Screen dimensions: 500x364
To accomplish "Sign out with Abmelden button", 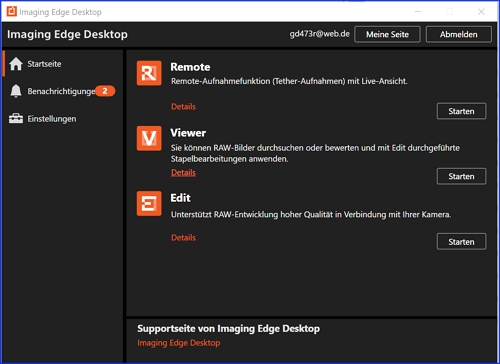I will (x=459, y=34).
